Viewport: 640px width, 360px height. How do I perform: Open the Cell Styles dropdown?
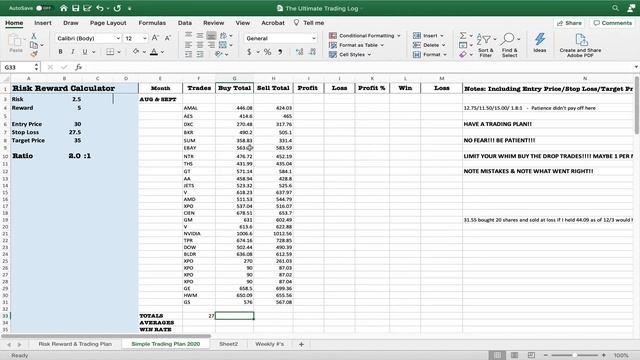(x=350, y=54)
